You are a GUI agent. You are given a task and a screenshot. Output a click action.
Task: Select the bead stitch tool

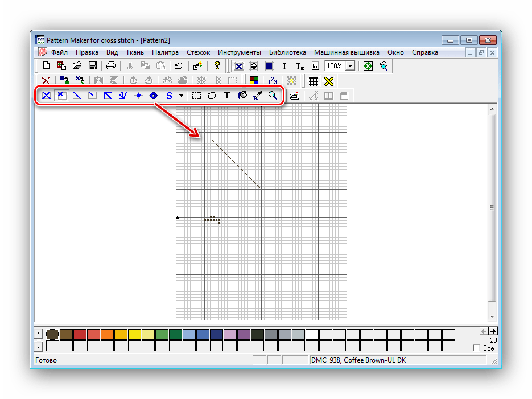click(153, 96)
